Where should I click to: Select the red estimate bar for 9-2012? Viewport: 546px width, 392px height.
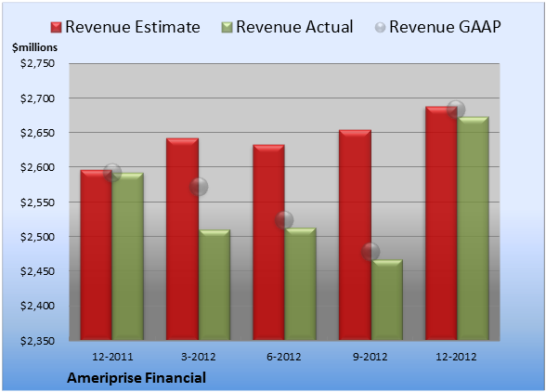[x=355, y=235]
